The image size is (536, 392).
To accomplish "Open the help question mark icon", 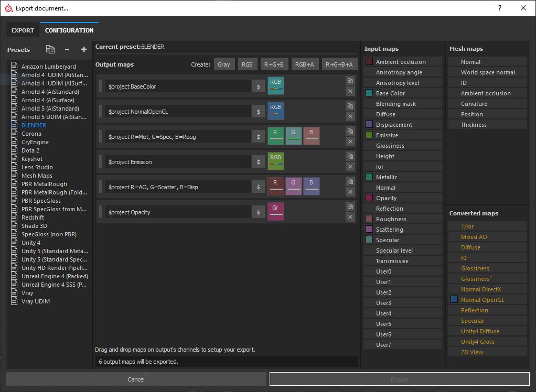I will point(500,8).
